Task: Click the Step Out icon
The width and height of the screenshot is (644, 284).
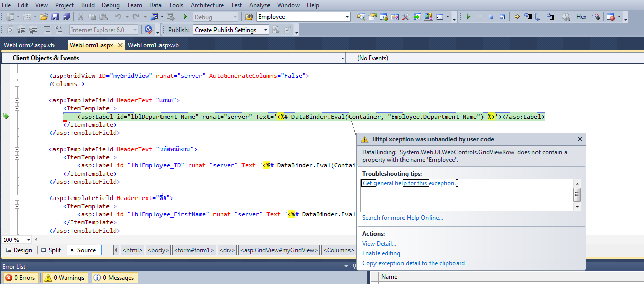Action: click(x=551, y=17)
